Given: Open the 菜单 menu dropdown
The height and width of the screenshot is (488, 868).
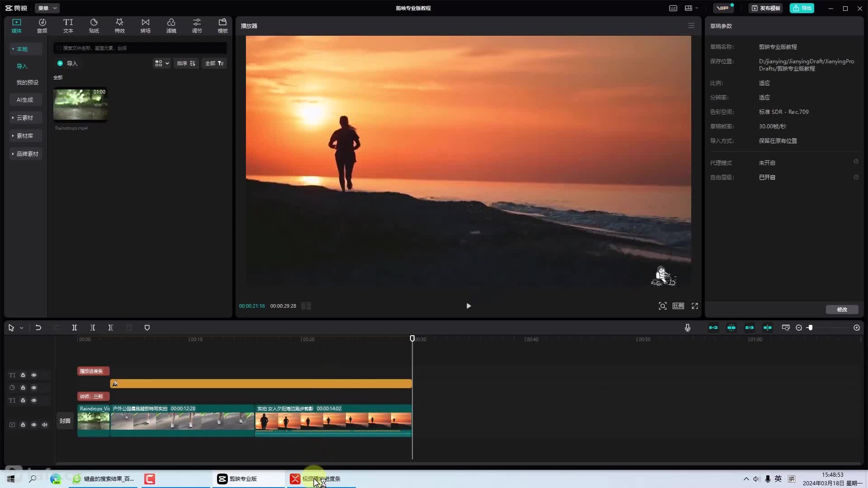Looking at the screenshot, I should pyautogui.click(x=47, y=8).
